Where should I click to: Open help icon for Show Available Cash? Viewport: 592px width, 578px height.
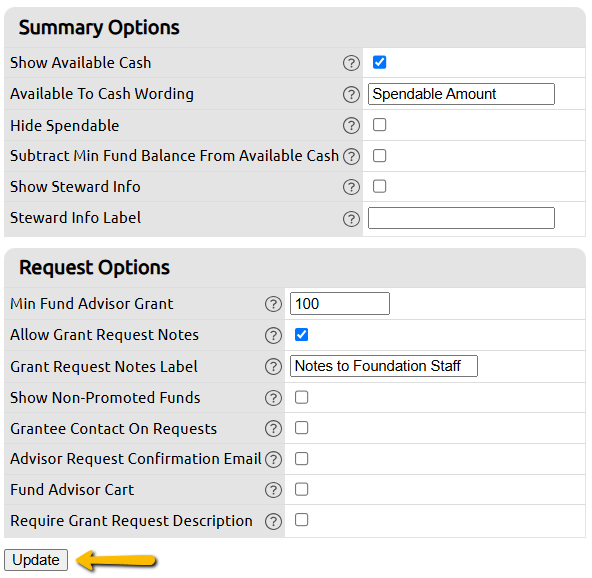pos(351,63)
